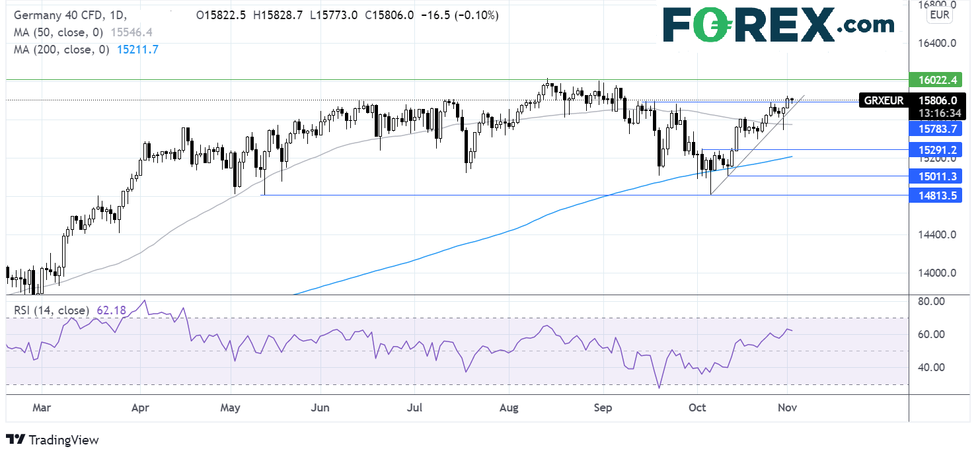Select the RSI (14, close) indicator legend
Screen dimensions: 980x457
click(50, 309)
